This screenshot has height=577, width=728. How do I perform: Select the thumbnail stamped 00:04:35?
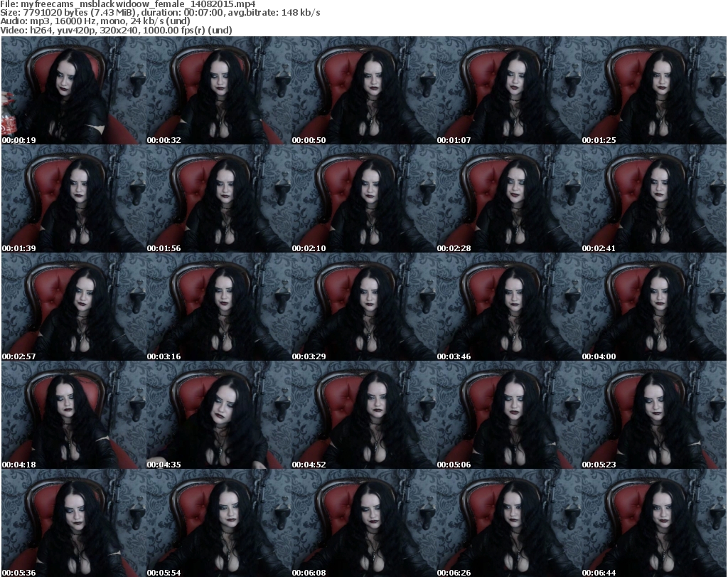pos(219,415)
